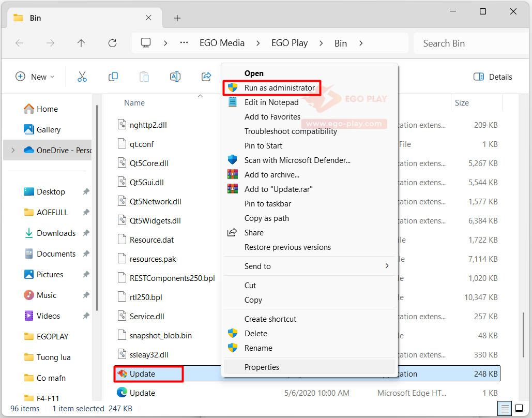Image resolution: width=532 pixels, height=418 pixels.
Task: Select Add to Favorites
Action: [309, 117]
